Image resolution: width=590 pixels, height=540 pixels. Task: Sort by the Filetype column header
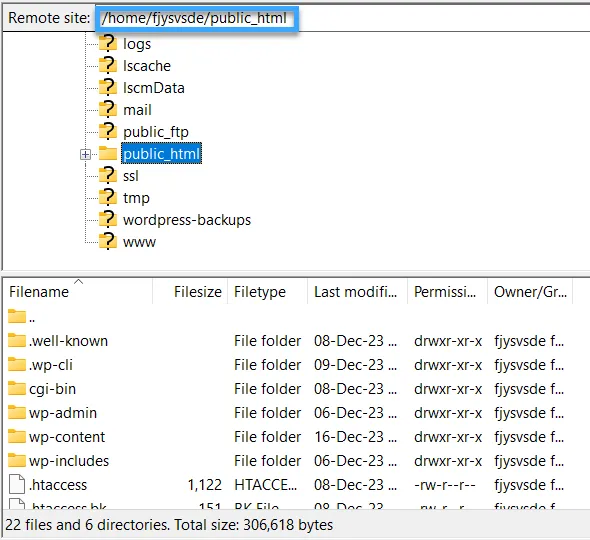coord(268,292)
